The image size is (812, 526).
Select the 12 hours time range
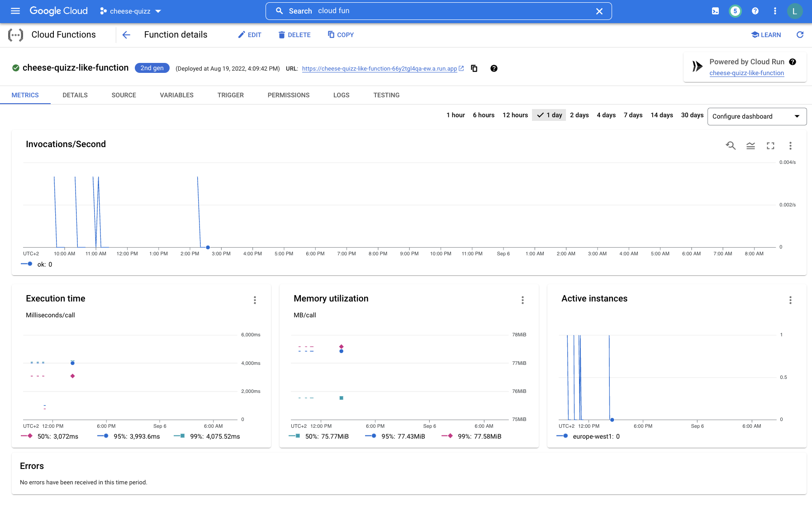[515, 115]
